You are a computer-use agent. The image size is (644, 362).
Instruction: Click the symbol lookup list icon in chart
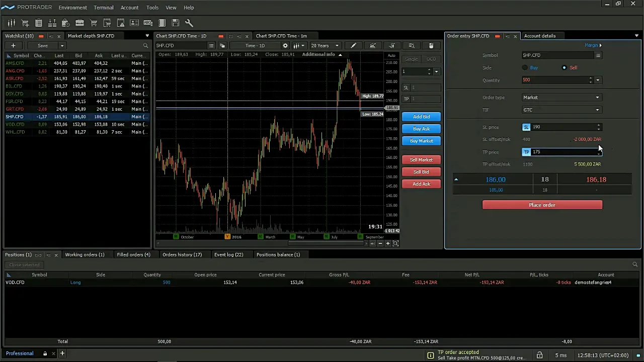(x=212, y=45)
